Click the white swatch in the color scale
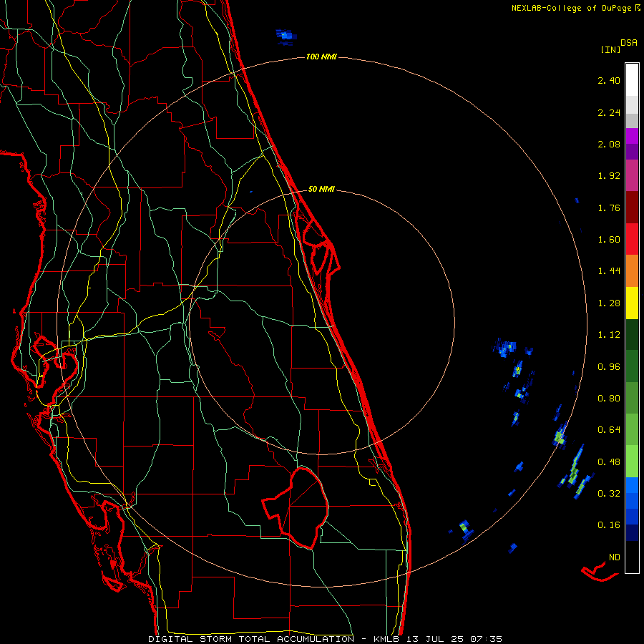This screenshot has height=644, width=644. click(632, 80)
